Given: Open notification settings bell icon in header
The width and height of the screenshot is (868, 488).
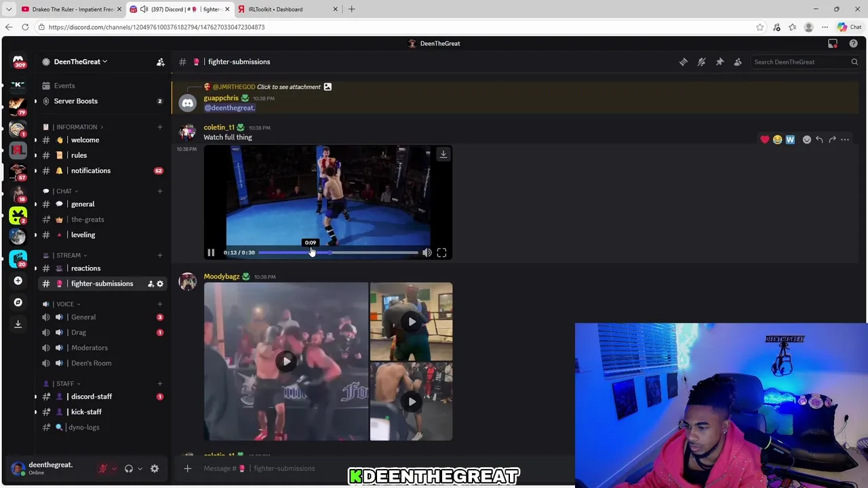Looking at the screenshot, I should pos(702,62).
